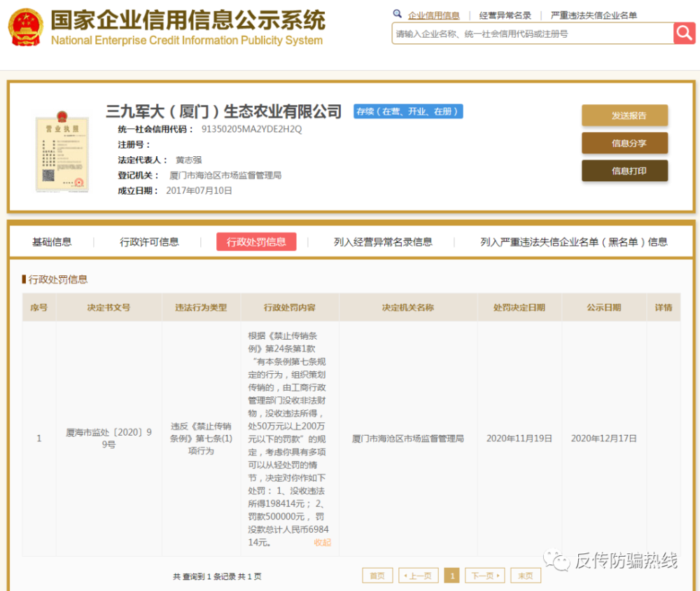
Task: Click the national emblem logo
Action: (26, 28)
